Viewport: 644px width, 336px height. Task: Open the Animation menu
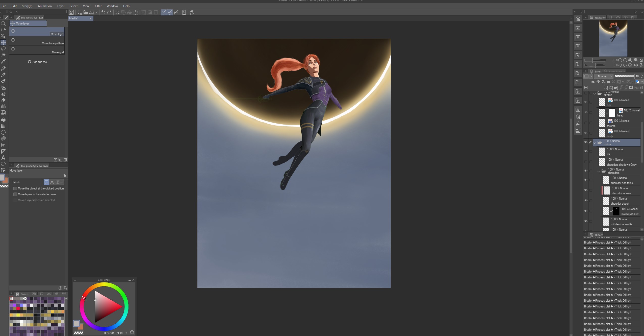click(x=45, y=6)
